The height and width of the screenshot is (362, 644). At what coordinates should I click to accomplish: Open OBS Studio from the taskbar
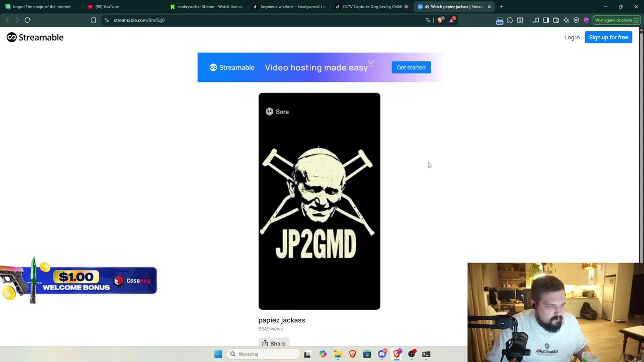point(412,354)
